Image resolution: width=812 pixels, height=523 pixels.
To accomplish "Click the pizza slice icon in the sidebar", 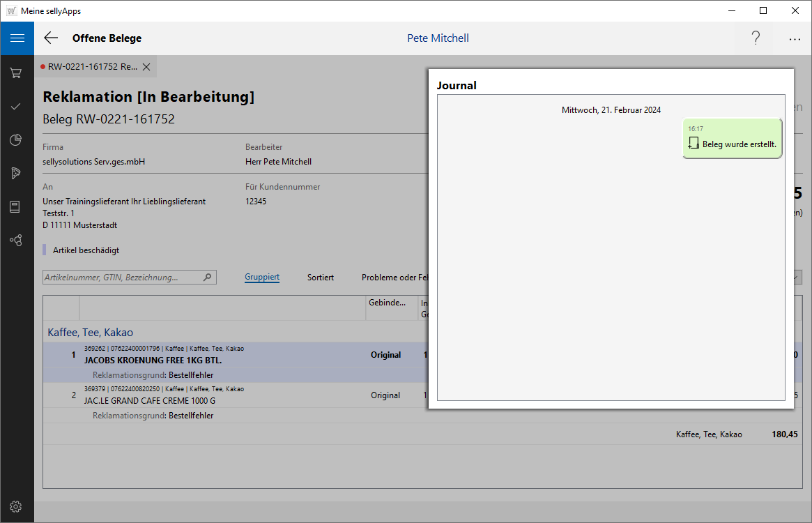I will coord(16,173).
